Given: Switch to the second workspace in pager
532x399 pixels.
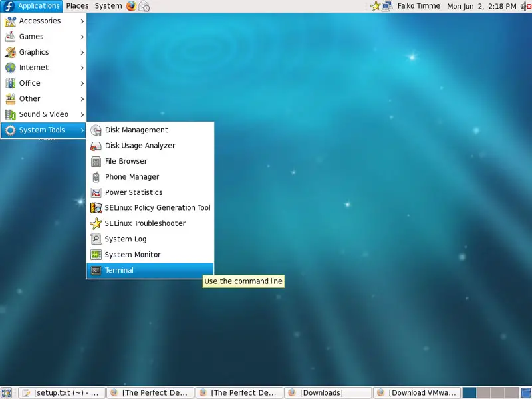Looking at the screenshot, I should (x=483, y=393).
